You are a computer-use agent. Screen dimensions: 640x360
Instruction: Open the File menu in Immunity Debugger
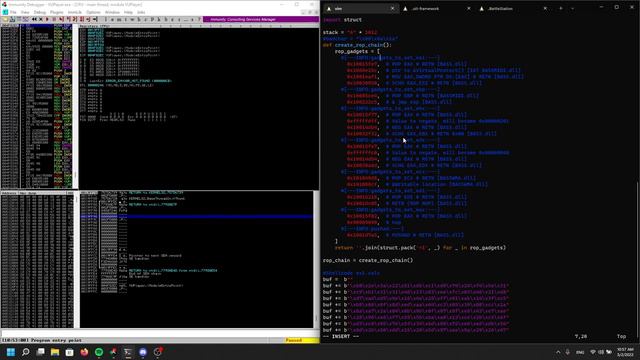(13, 12)
